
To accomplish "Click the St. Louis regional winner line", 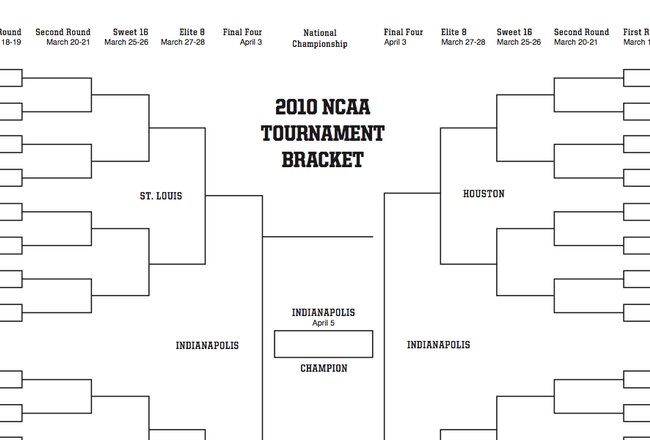I will (x=234, y=195).
